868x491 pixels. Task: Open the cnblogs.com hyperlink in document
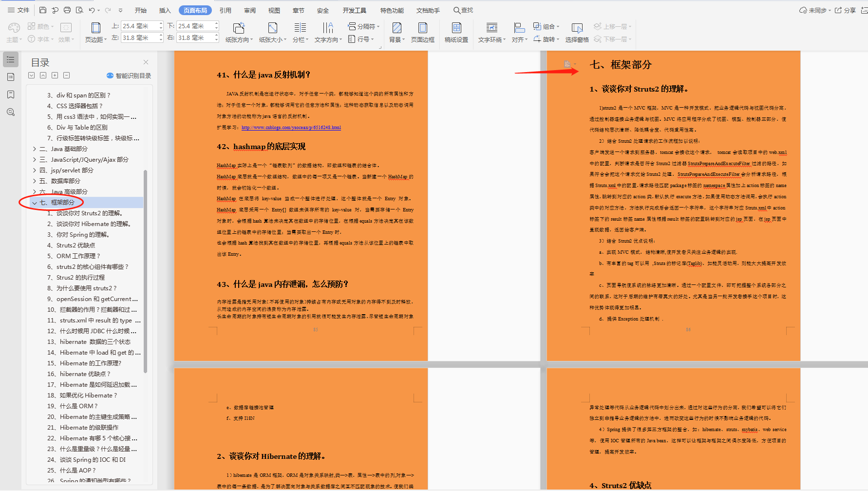(x=291, y=128)
